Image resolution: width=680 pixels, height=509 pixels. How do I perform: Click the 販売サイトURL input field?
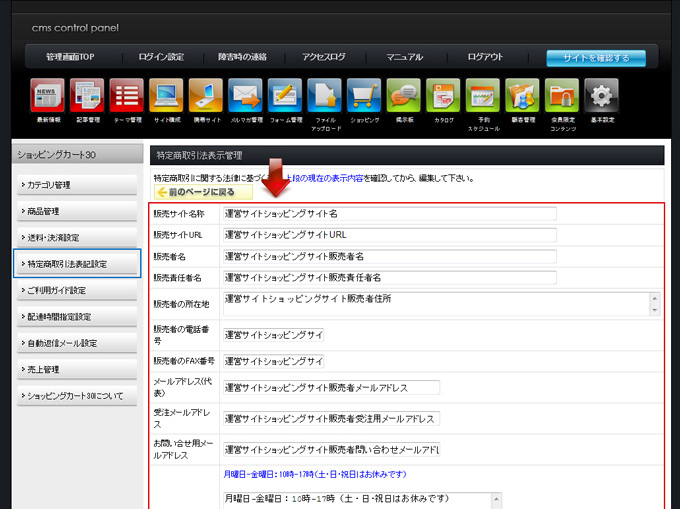coord(389,235)
